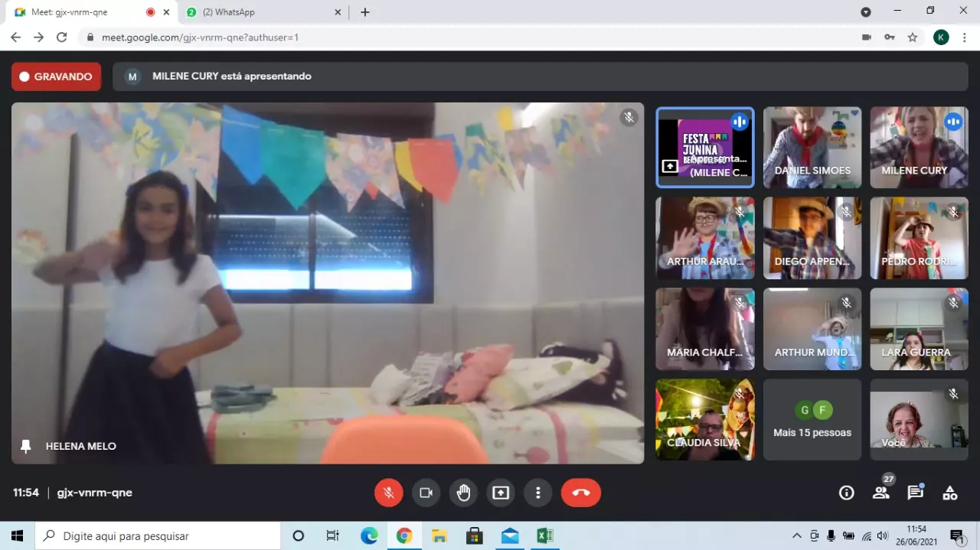Show the participants list with 27 people
Viewport: 980px width, 550px height.
click(x=880, y=493)
